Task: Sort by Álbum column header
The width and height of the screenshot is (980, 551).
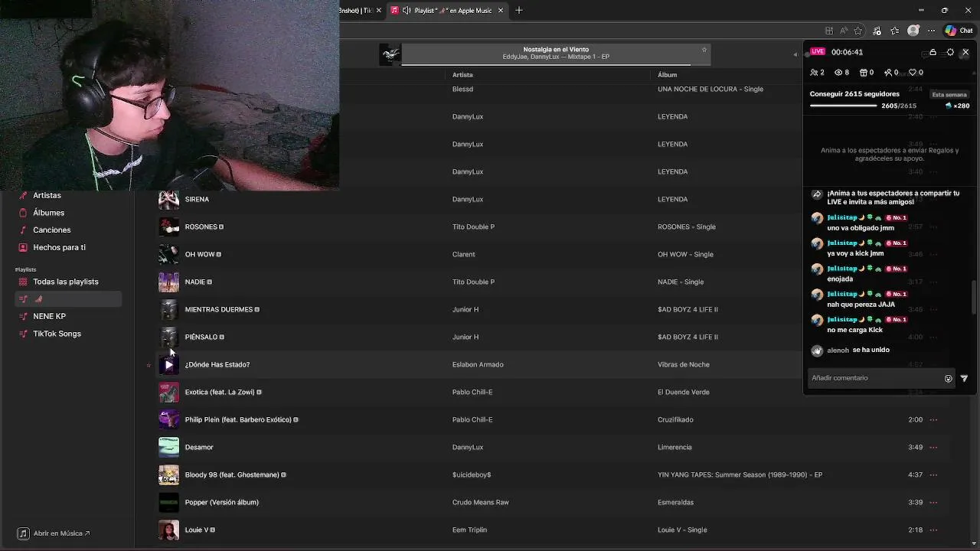Action: [x=667, y=75]
